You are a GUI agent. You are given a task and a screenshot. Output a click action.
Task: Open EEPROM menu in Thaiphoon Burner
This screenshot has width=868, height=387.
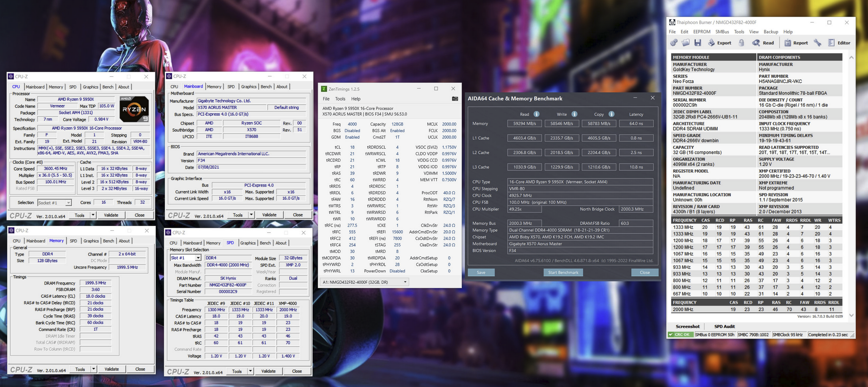coord(701,32)
